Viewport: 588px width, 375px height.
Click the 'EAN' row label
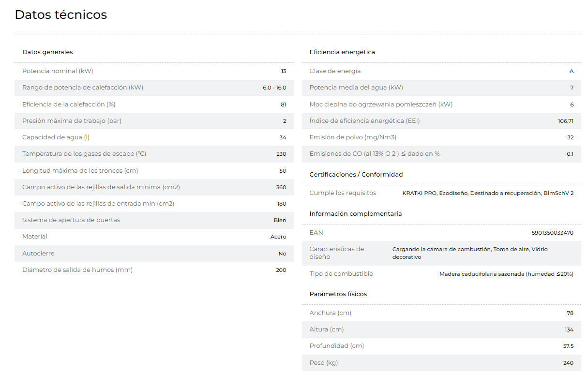coord(316,233)
